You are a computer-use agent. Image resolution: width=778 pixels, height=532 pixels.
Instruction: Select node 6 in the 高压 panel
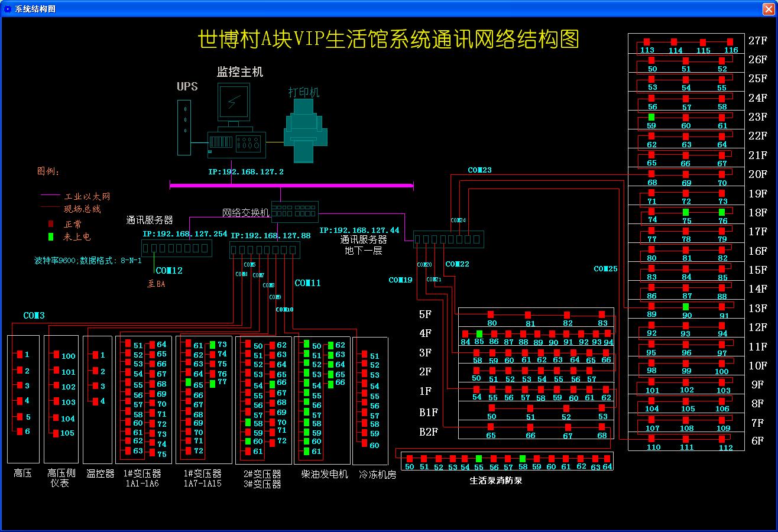pos(20,432)
